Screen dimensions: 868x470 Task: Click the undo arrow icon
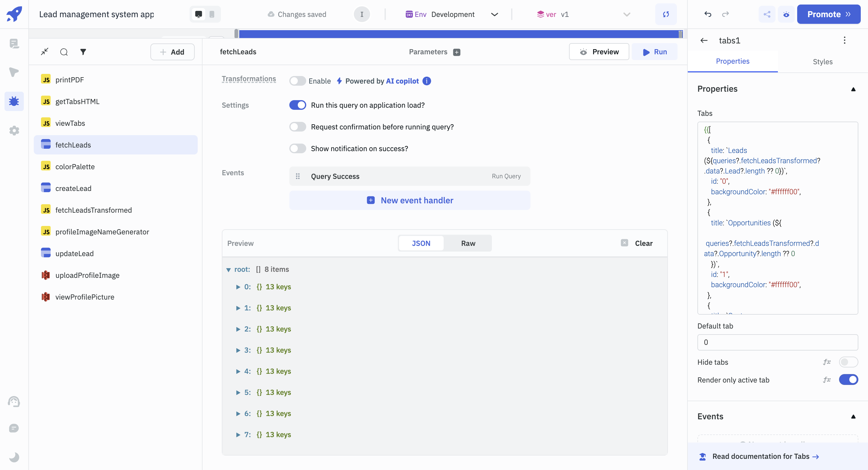[x=708, y=14]
